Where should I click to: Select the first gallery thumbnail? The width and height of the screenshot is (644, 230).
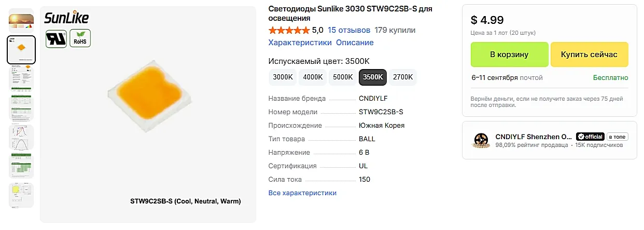point(21,20)
